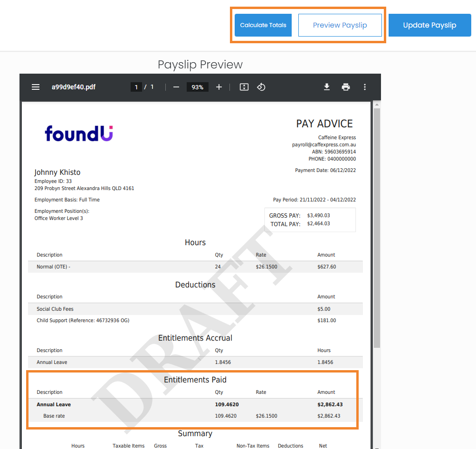Screen dimensions: 476x449
Task: Zoom in the payslip PDF
Action: (x=219, y=87)
